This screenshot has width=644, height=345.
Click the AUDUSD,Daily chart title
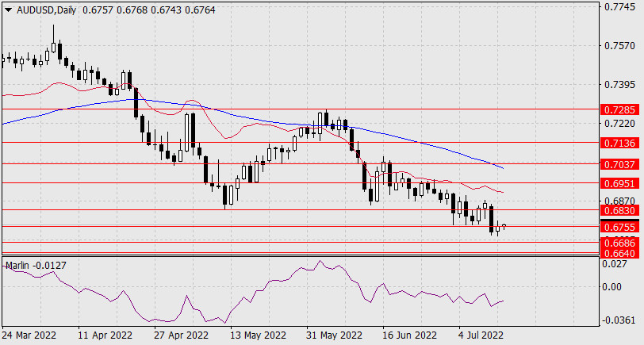[x=46, y=10]
